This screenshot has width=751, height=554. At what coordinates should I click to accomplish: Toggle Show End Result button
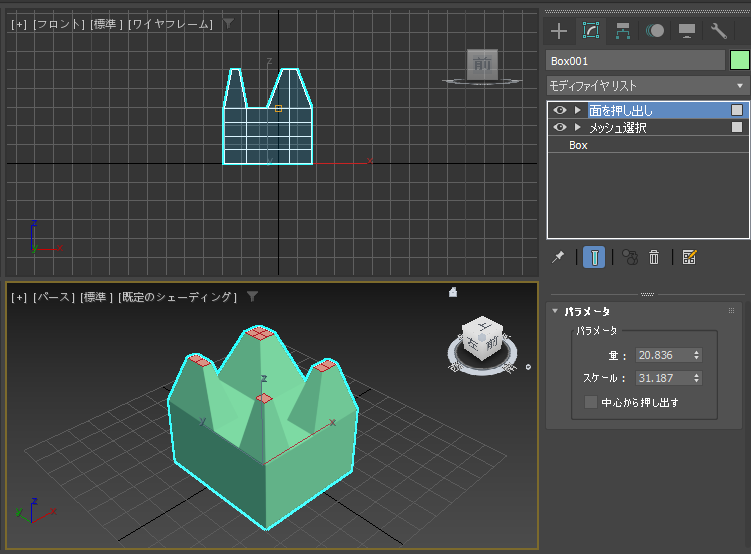pyautogui.click(x=594, y=257)
